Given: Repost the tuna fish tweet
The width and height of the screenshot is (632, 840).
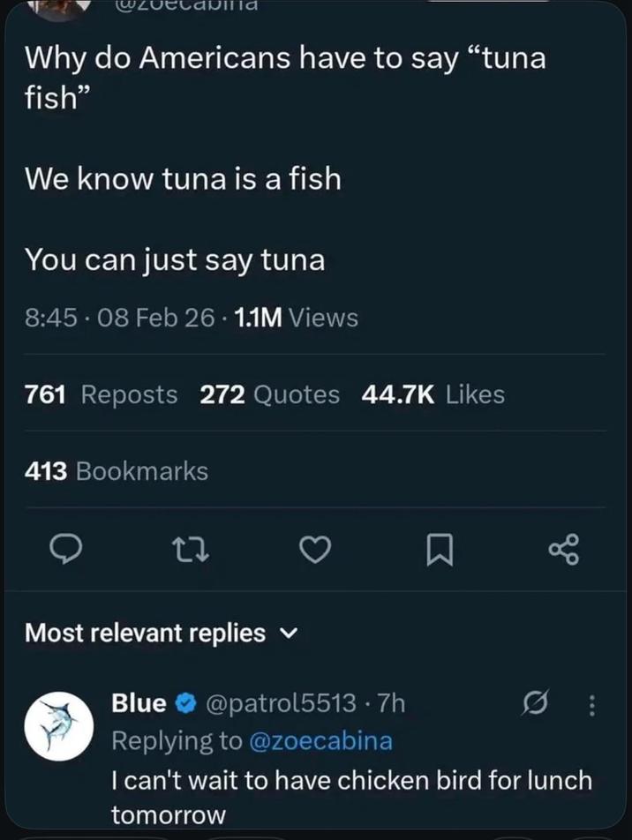Looking at the screenshot, I should pyautogui.click(x=191, y=549).
